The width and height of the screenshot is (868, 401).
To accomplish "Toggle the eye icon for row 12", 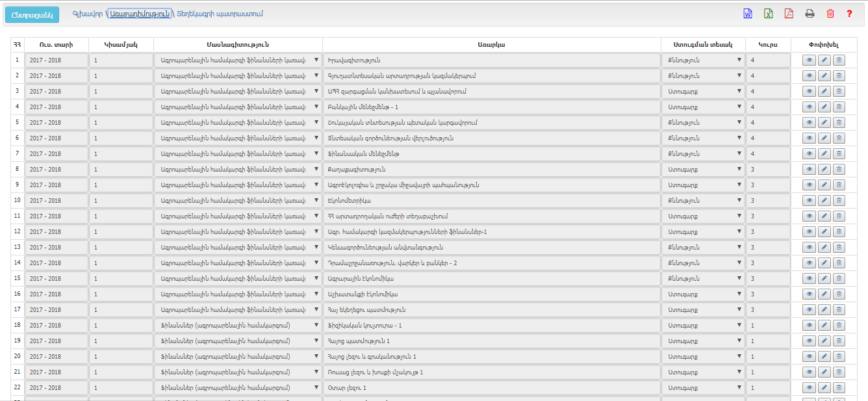I will click(x=809, y=232).
